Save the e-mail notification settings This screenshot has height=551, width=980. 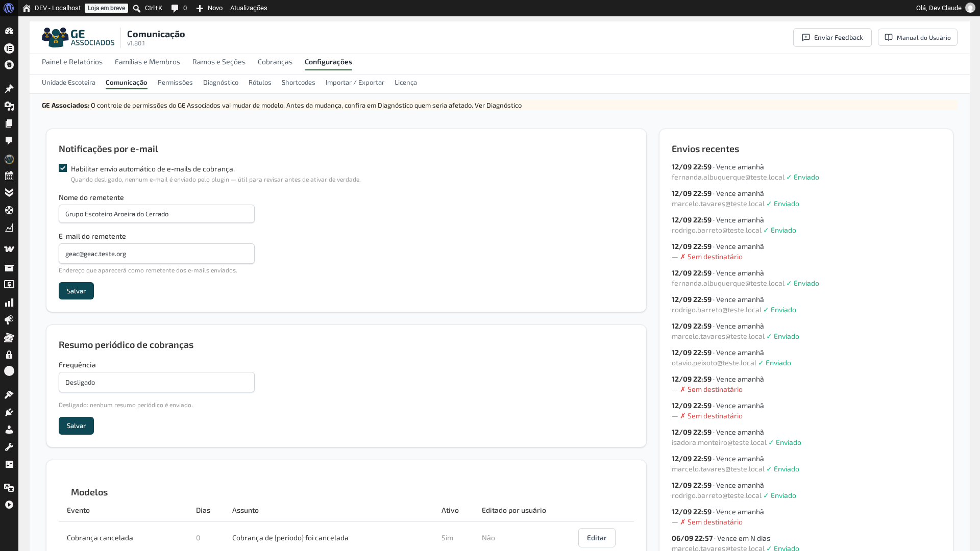click(x=76, y=291)
